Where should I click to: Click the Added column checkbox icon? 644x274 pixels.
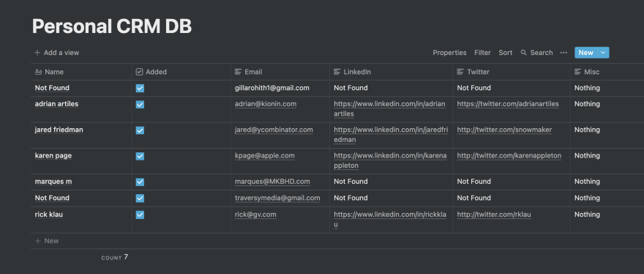coord(139,72)
